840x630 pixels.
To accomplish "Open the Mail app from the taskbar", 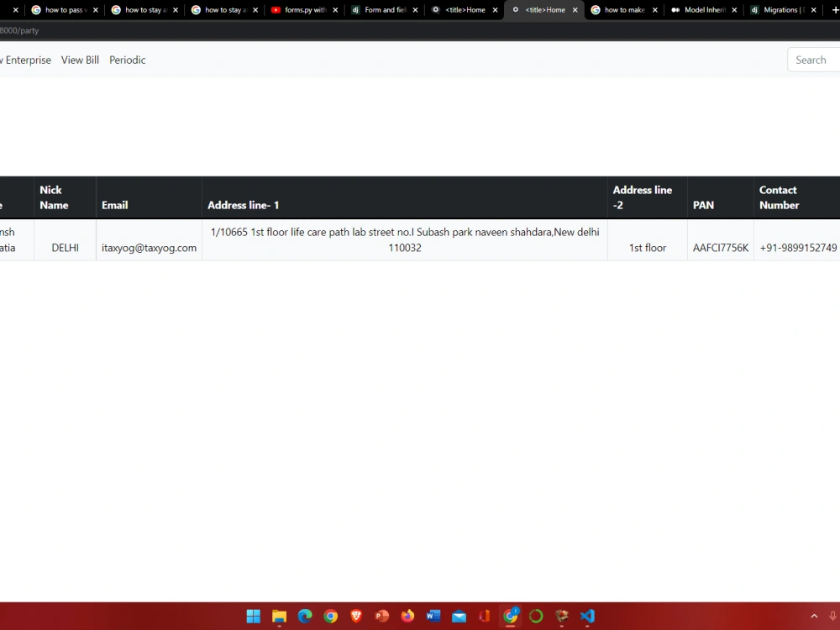I will point(459,616).
